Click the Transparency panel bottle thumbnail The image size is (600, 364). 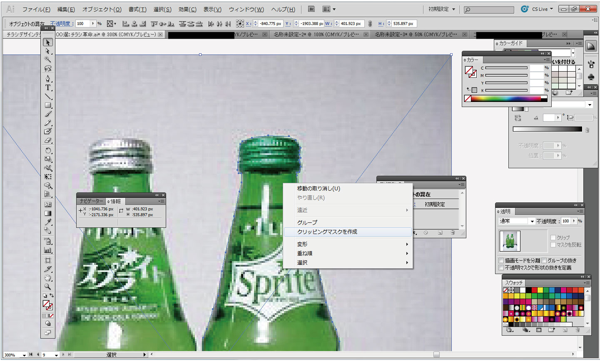510,241
